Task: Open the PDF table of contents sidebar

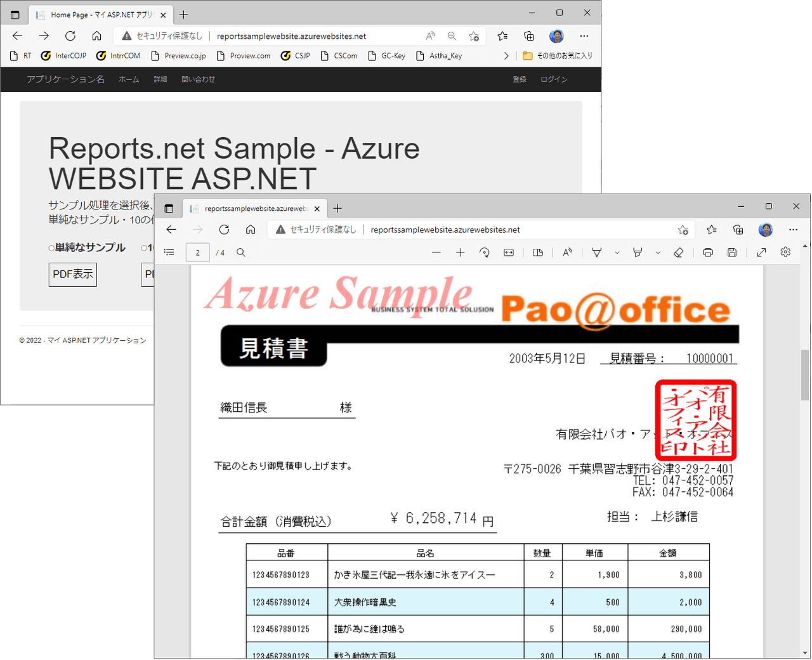Action: click(x=169, y=252)
